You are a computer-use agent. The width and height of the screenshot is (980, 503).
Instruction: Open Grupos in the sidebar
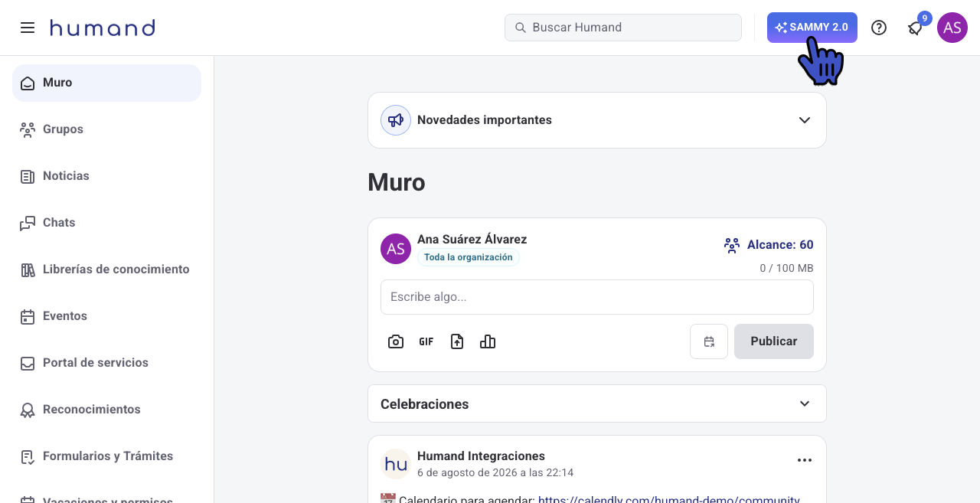pos(106,129)
